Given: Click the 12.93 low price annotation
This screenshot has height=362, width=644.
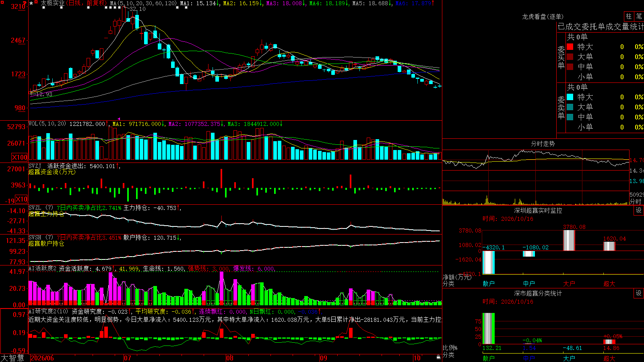Looking at the screenshot, I should coord(44,94).
